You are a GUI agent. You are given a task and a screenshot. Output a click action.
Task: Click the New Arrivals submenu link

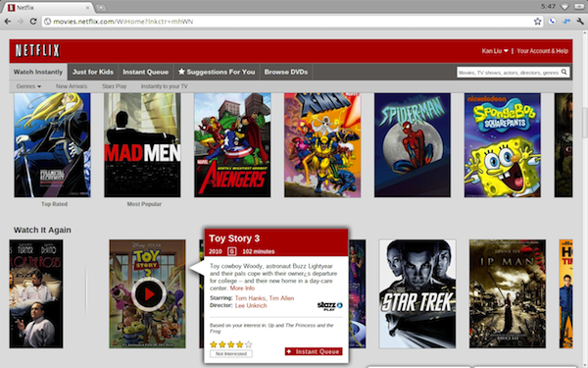72,86
